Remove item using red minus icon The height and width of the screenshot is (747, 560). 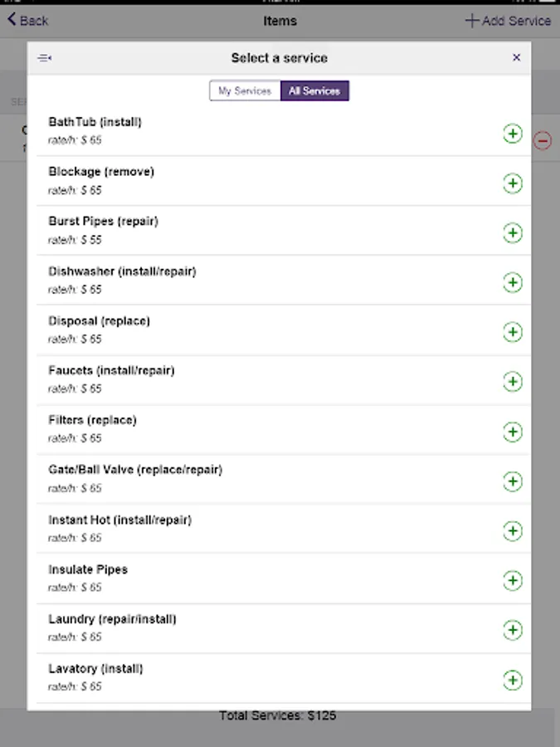click(x=542, y=140)
